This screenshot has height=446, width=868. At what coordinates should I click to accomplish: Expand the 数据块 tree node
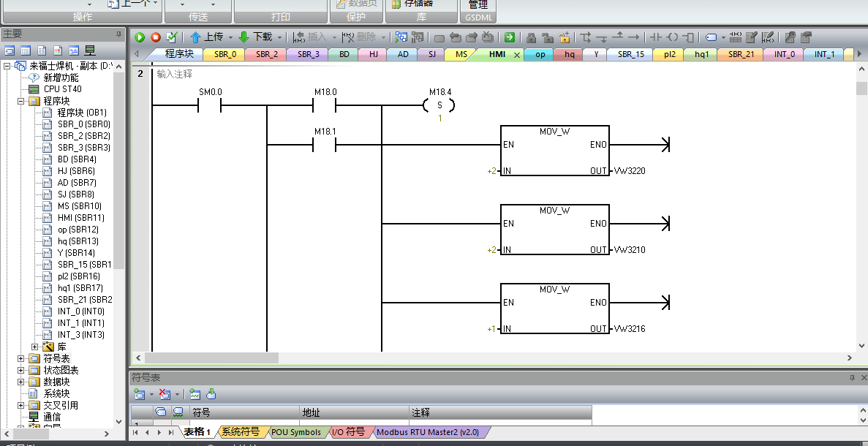[x=22, y=382]
